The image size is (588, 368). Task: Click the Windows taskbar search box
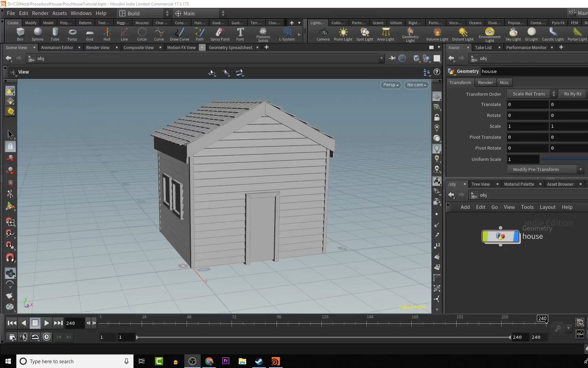(x=73, y=361)
